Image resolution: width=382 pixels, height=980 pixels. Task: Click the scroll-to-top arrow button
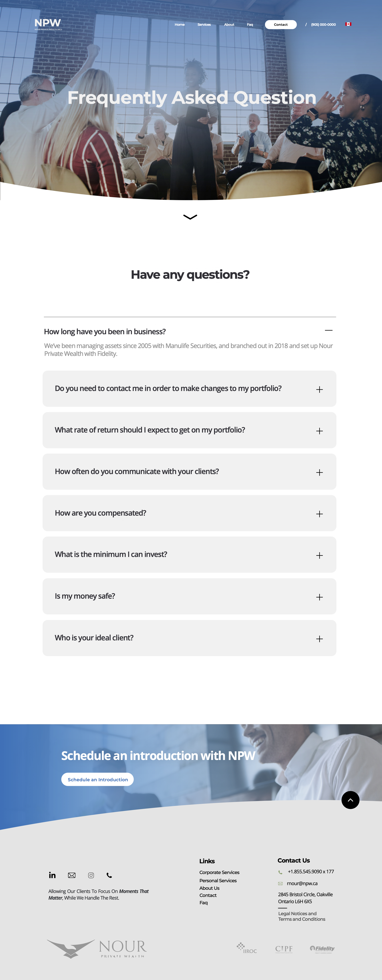[350, 800]
